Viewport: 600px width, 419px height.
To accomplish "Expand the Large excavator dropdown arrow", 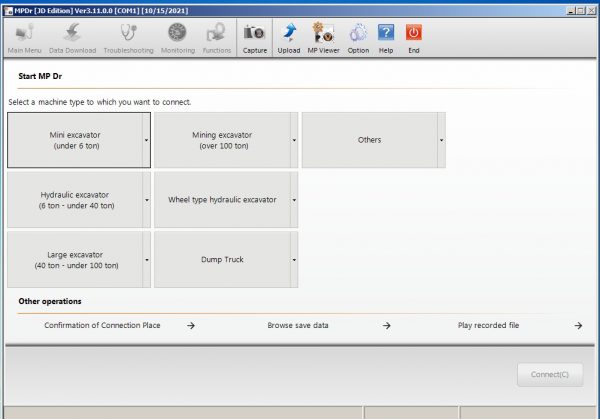I will [147, 259].
